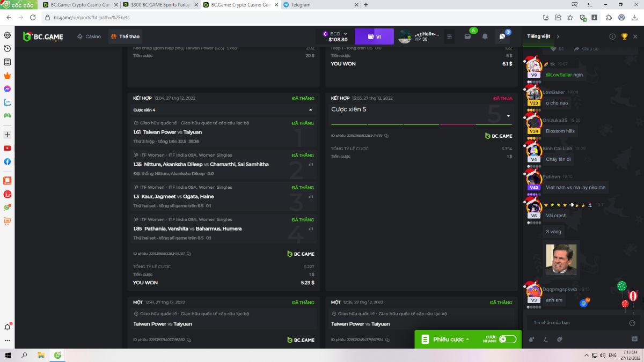
Task: Open the BCD balance currency dropdown
Action: [x=346, y=34]
